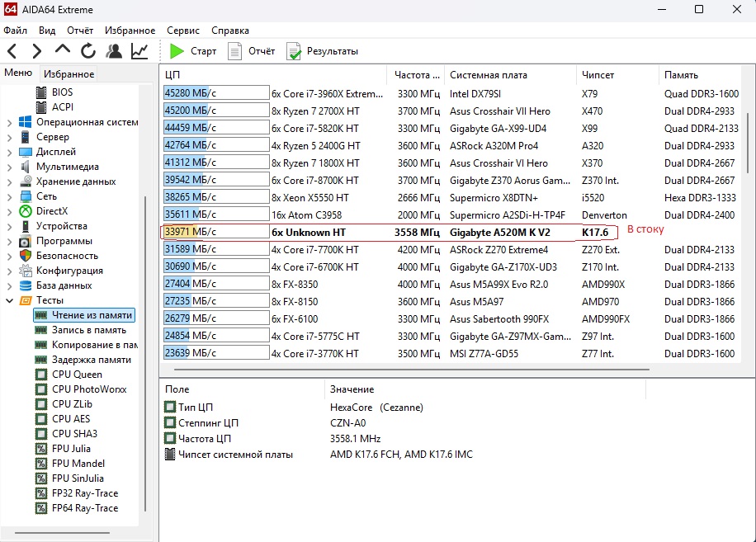Click the checkmark document icon beside Результаты
The width and height of the screenshot is (756, 542).
[x=294, y=51]
